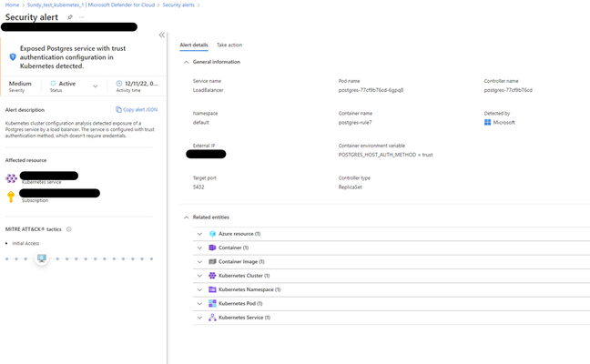This screenshot has width=590, height=364.
Task: Pin the Security alert blade
Action: (69, 17)
